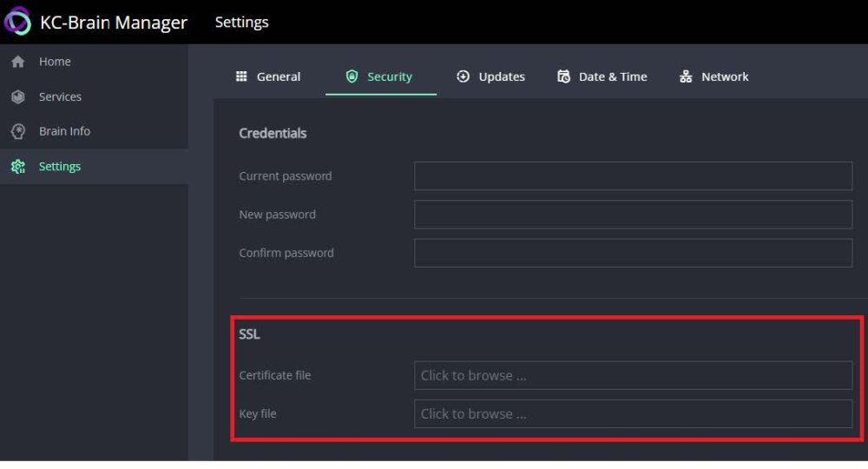Switch to the General tab
Screen dimensions: 868x469
278,76
